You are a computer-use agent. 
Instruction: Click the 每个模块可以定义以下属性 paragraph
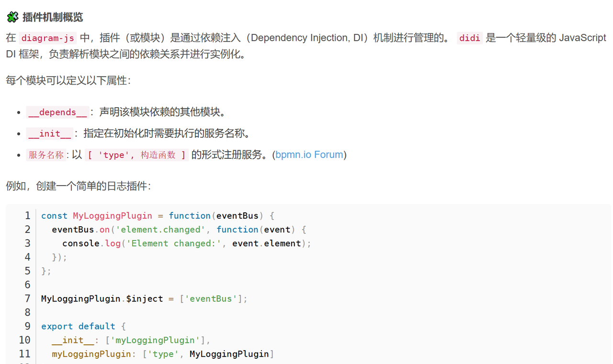(x=68, y=80)
